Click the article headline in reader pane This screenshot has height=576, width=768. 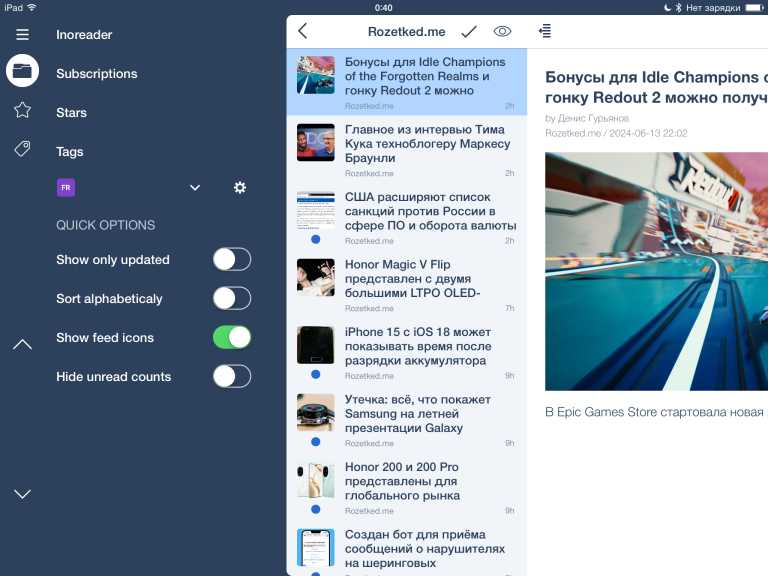pyautogui.click(x=656, y=87)
